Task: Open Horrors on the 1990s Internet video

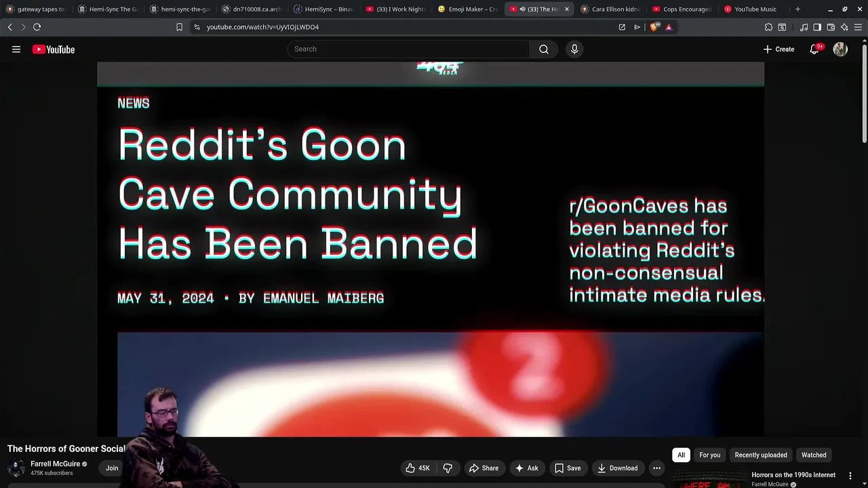Action: point(793,475)
